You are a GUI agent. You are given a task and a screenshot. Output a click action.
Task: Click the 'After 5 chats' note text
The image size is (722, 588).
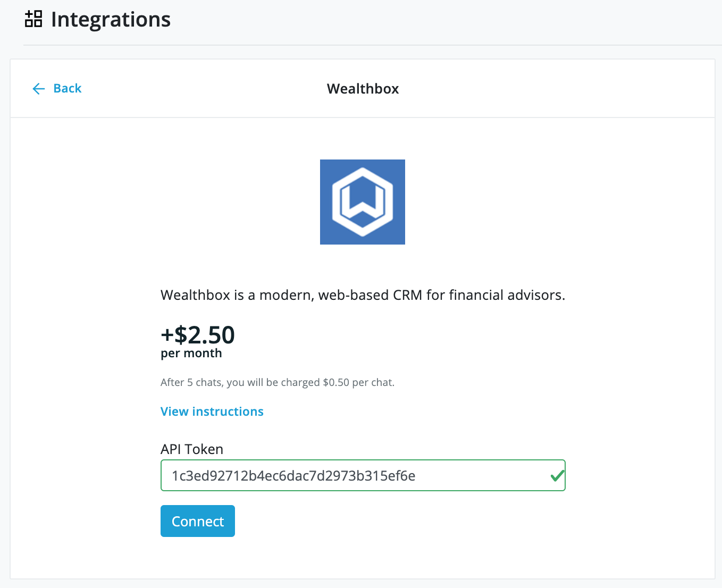coord(191,382)
